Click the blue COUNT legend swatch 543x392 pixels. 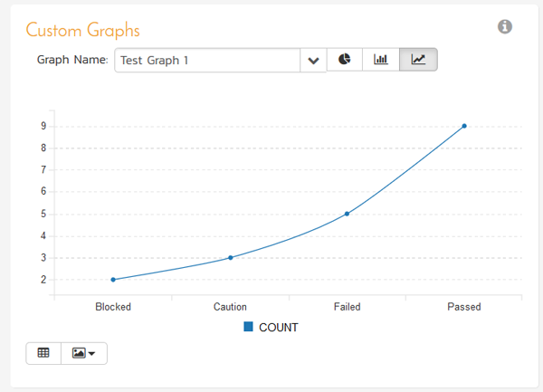coord(249,327)
